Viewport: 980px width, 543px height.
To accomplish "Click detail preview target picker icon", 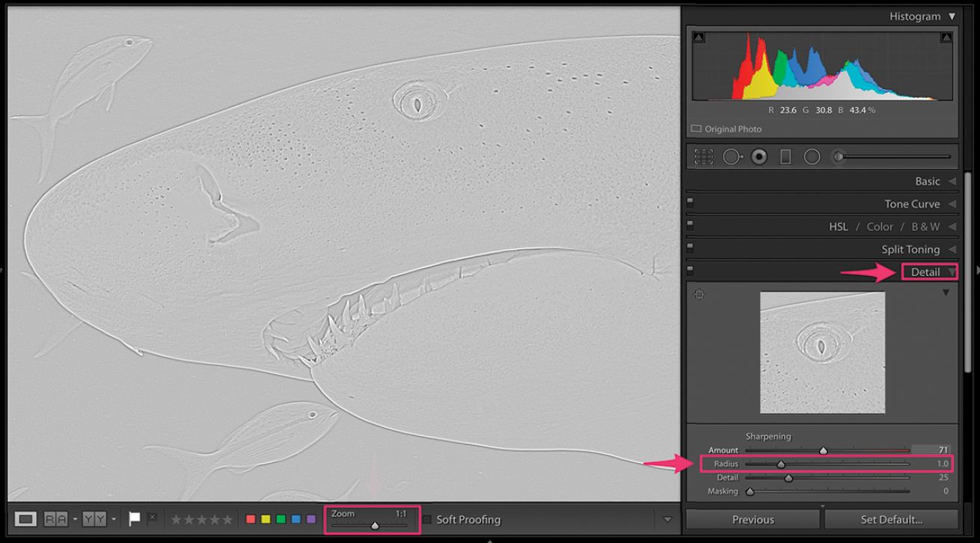I will coord(699,294).
